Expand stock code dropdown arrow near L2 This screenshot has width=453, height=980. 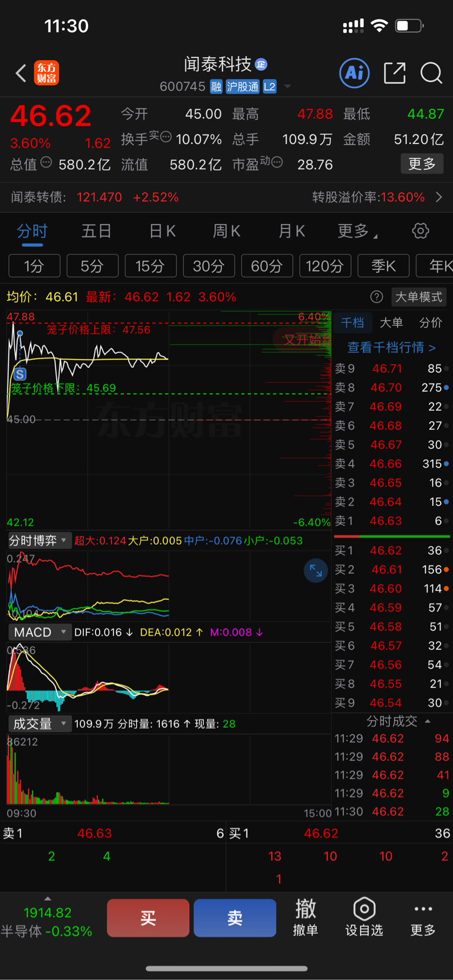(288, 87)
